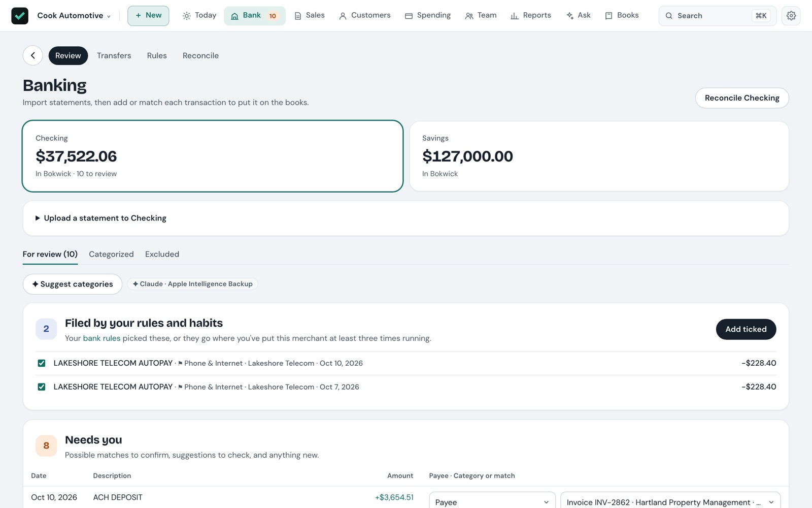Go to the Team page
Screen dimensions: 812x508
(481, 16)
